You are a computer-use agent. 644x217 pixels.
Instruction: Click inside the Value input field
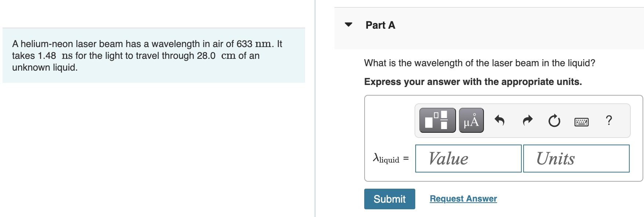point(468,159)
